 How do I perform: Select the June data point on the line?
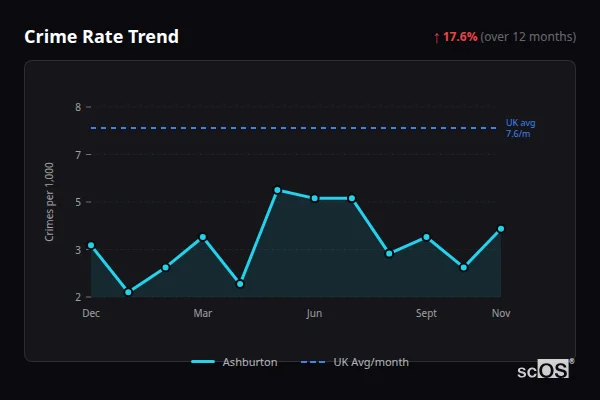click(315, 198)
